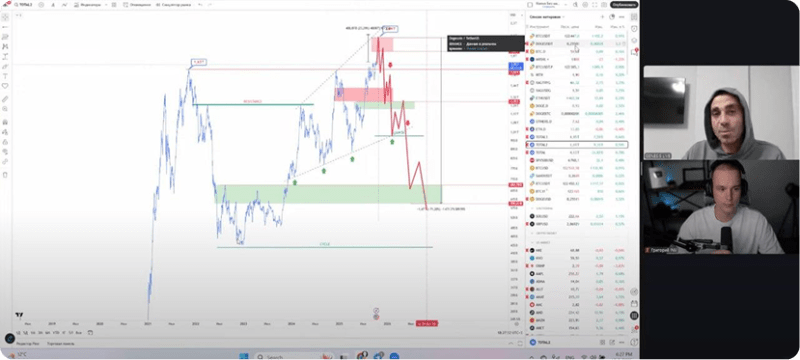Open chart settings gear icon top right
800x360 pixels.
click(585, 5)
